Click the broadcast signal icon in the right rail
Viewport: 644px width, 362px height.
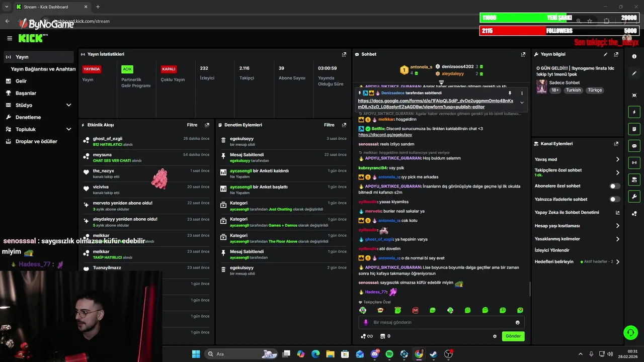point(634,162)
